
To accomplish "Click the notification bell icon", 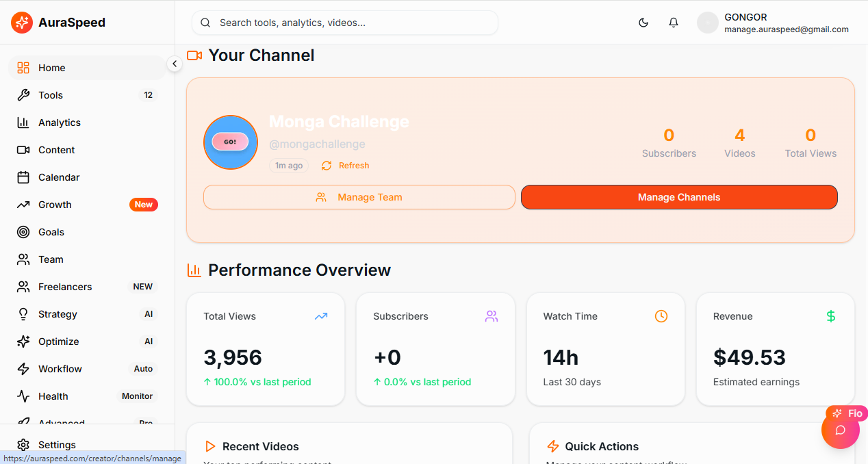I will point(674,22).
